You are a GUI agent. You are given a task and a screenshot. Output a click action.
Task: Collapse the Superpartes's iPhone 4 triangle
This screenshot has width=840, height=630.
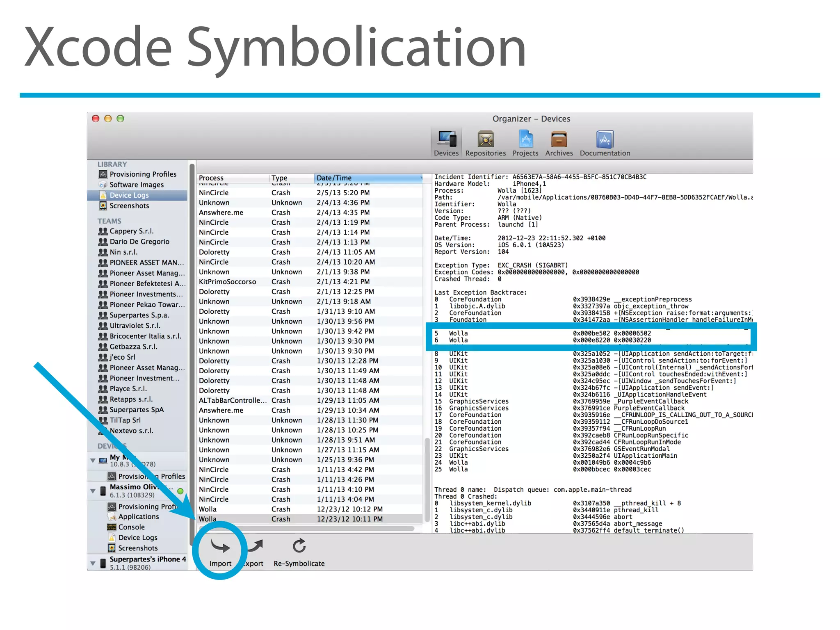pyautogui.click(x=93, y=563)
